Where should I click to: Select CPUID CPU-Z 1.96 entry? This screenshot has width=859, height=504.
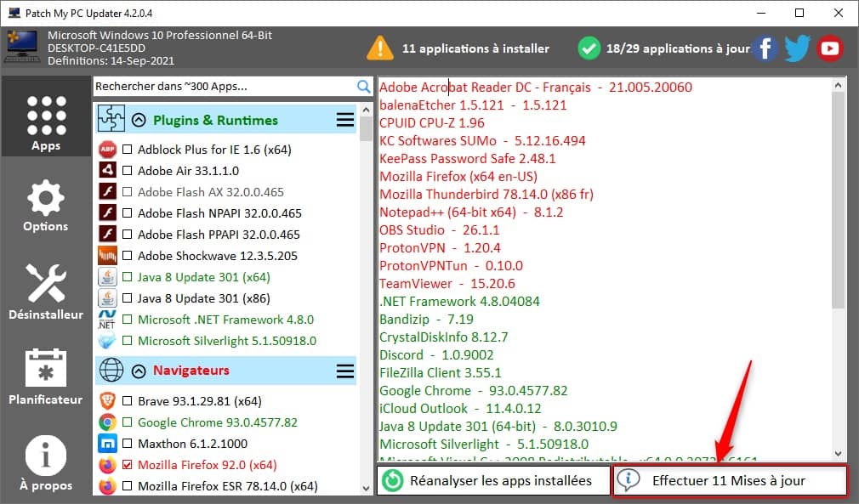click(x=432, y=123)
